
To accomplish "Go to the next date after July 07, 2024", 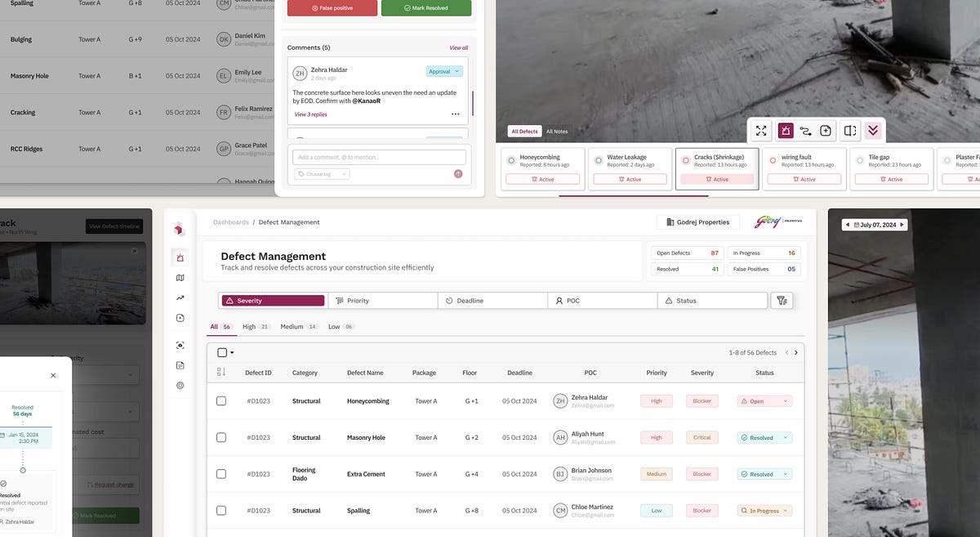I will (902, 225).
